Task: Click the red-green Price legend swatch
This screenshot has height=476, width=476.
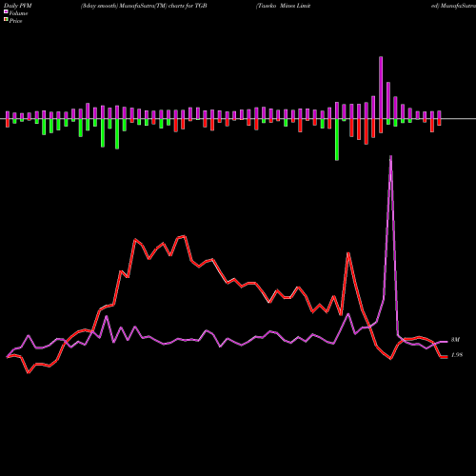Action: 6,20
